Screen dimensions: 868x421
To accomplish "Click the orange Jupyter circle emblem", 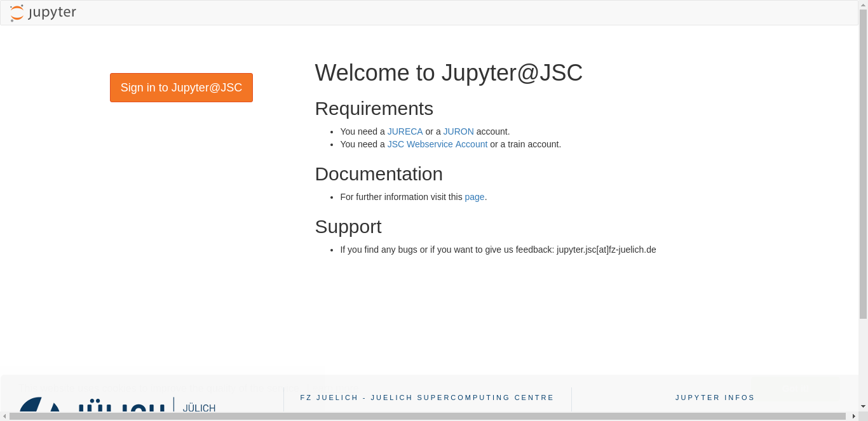I will pos(17,12).
